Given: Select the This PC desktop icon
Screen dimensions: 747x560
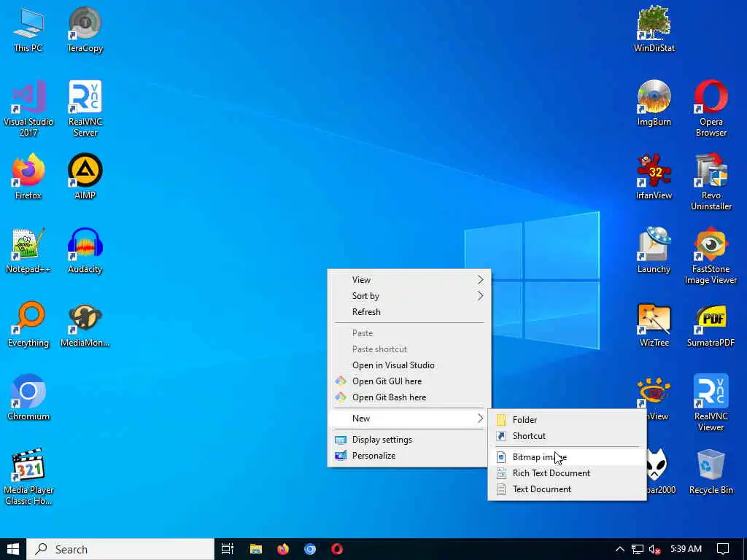Looking at the screenshot, I should tap(28, 29).
